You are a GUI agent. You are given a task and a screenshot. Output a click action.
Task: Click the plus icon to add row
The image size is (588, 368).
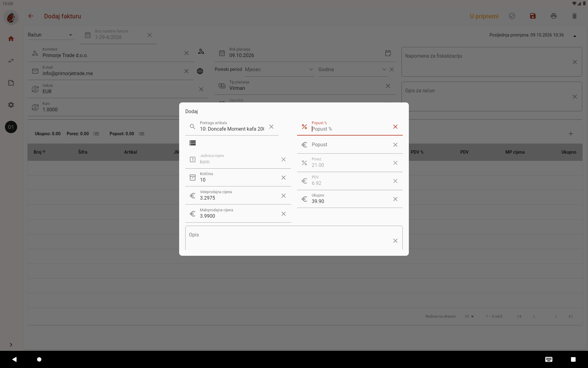point(571,134)
